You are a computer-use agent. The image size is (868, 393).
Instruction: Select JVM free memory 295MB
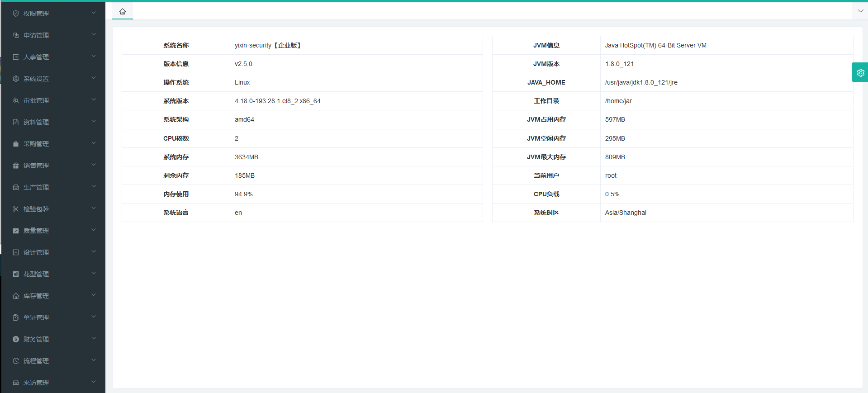tap(615, 138)
